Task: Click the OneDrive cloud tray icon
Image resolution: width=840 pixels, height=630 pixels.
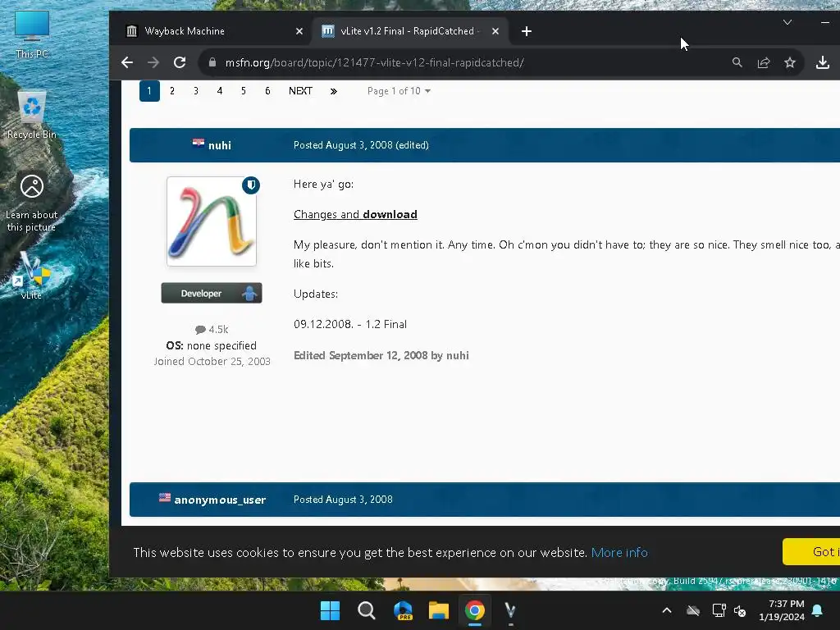Action: 693,610
